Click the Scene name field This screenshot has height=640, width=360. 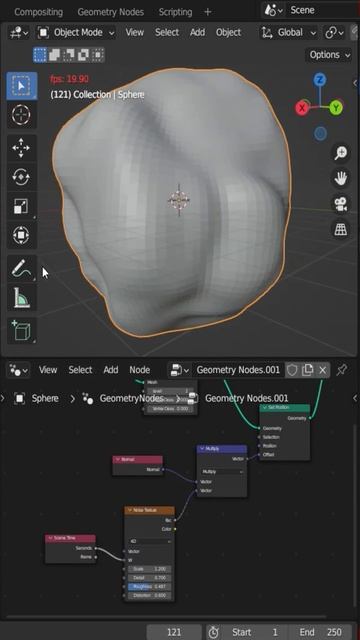pyautogui.click(x=322, y=10)
